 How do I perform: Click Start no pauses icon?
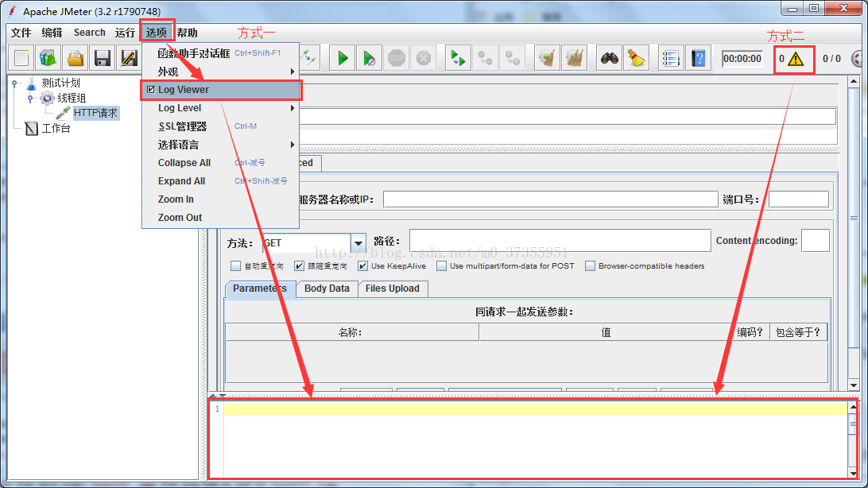click(x=370, y=58)
